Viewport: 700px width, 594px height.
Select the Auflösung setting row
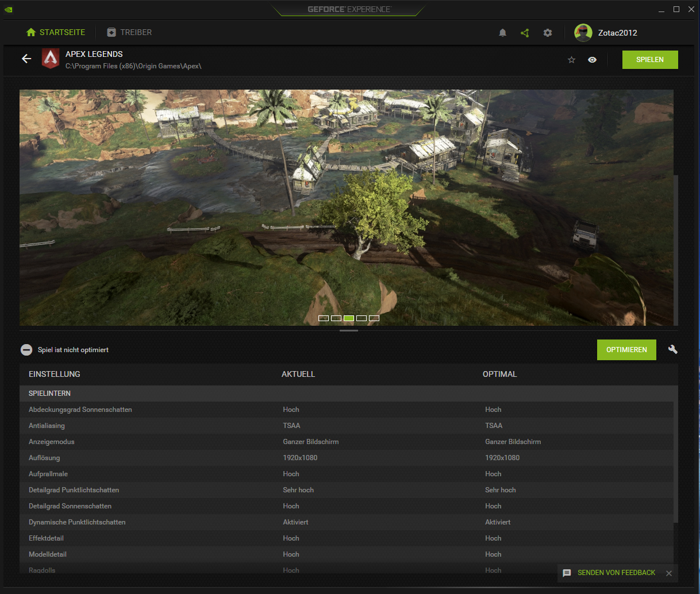(x=347, y=458)
